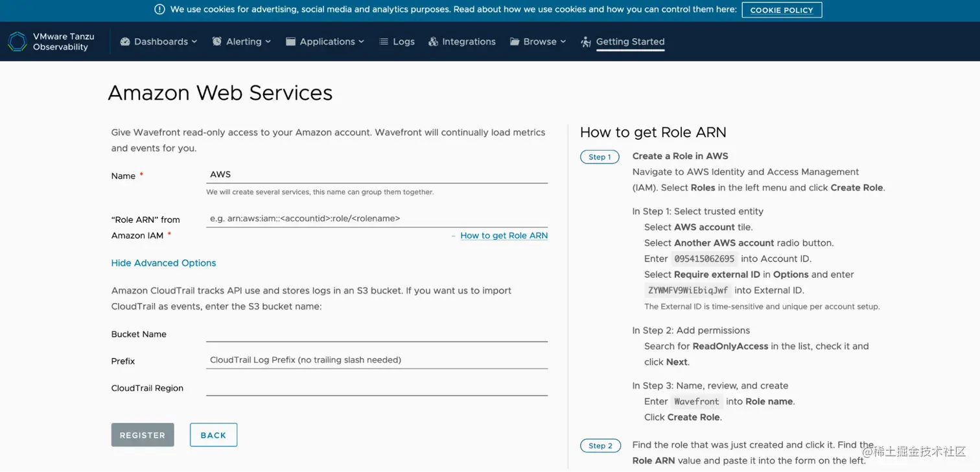Click the Bucket Name label
Viewport: 980px width, 472px height.
coord(139,334)
